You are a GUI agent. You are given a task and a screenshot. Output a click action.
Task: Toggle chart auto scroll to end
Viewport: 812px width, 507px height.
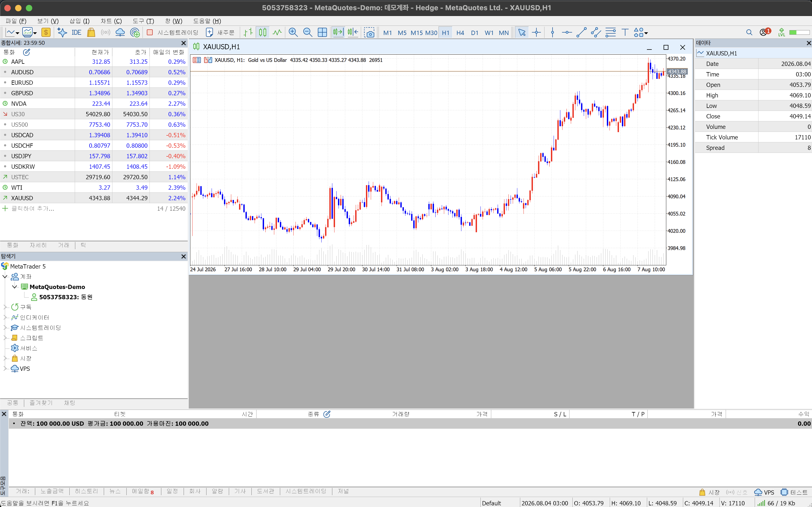338,33
